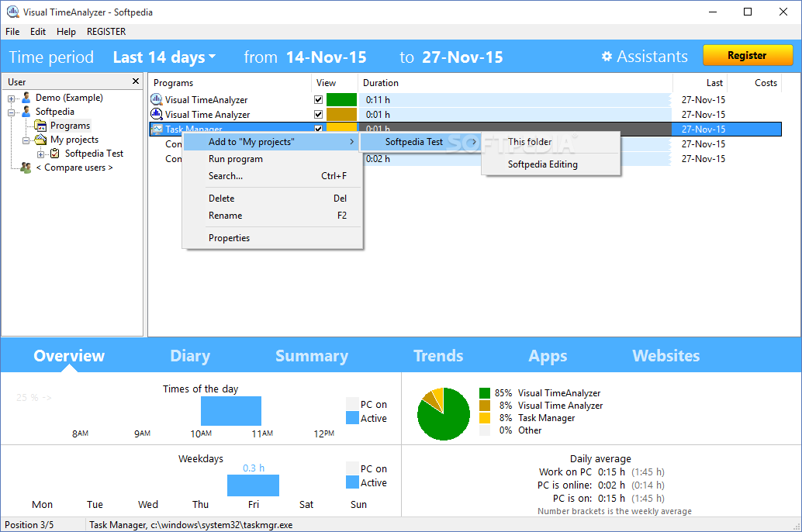This screenshot has height=532, width=802.
Task: Click the from date 14-Nov-15
Action: pos(327,57)
